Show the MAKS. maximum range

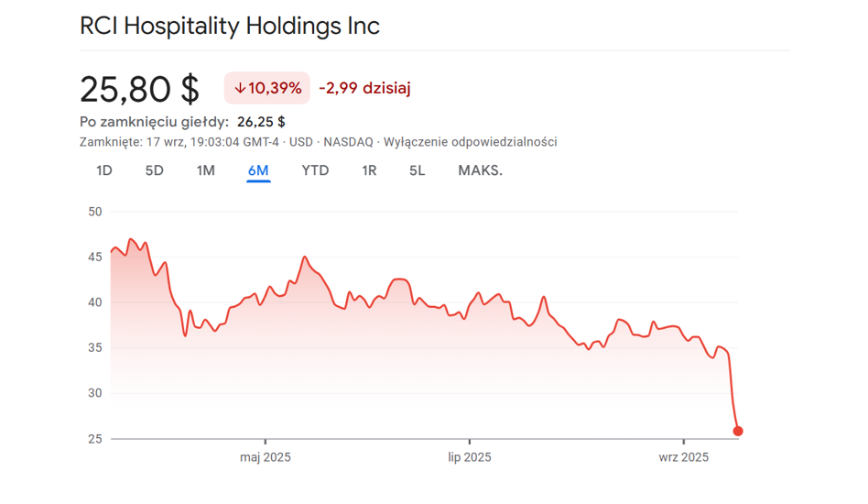pos(480,170)
